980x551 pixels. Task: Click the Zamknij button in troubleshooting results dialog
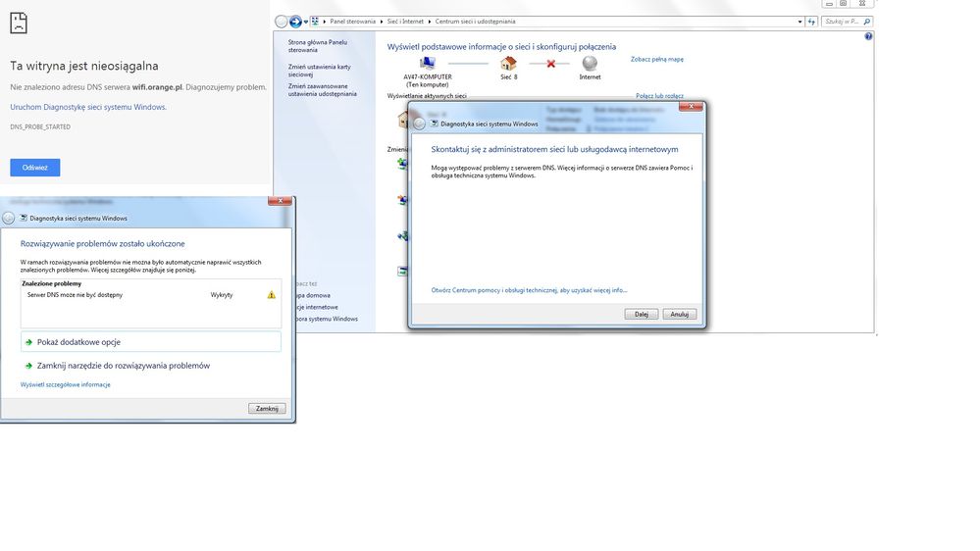[x=267, y=409]
